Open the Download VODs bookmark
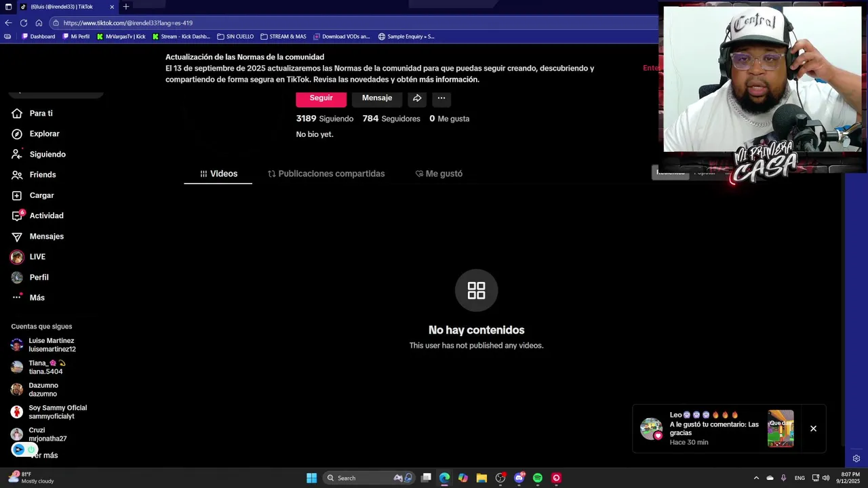Viewport: 868px width, 488px height. click(342, 37)
